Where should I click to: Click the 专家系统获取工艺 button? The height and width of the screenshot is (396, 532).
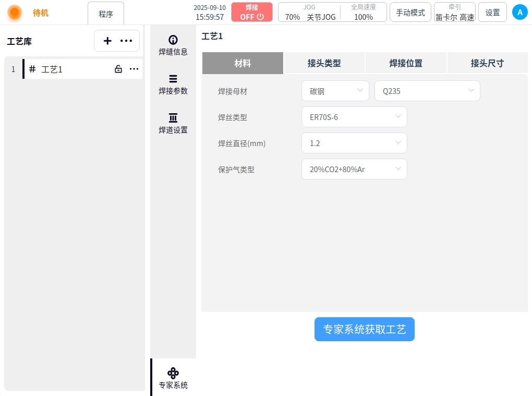pyautogui.click(x=364, y=329)
